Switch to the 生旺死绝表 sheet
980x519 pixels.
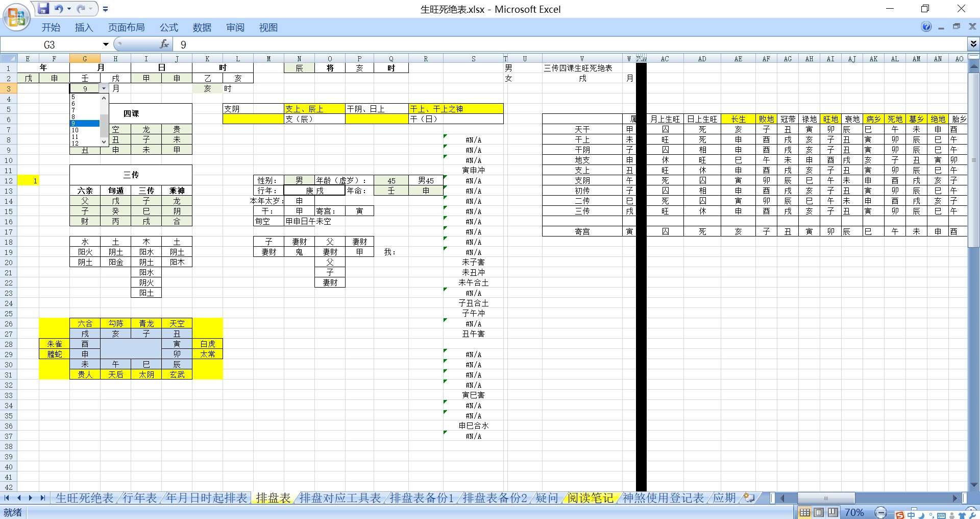pyautogui.click(x=84, y=498)
